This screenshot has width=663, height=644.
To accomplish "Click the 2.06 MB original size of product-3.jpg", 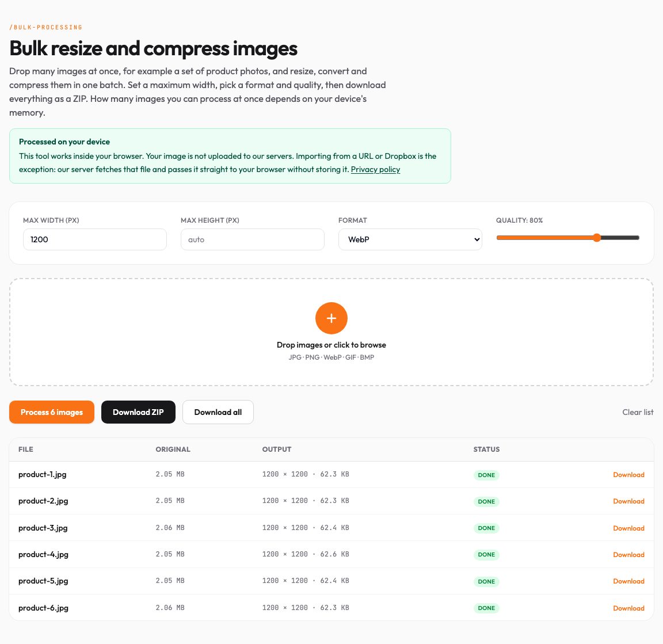I will click(x=170, y=527).
